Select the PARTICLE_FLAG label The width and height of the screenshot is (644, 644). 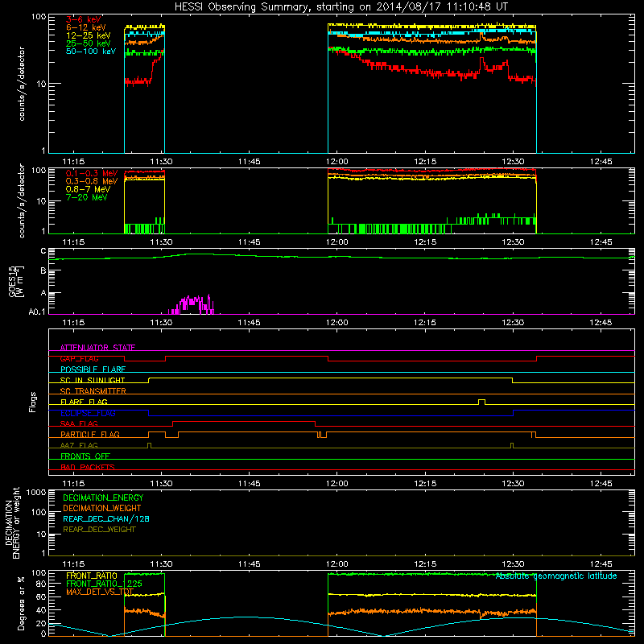[x=90, y=434]
